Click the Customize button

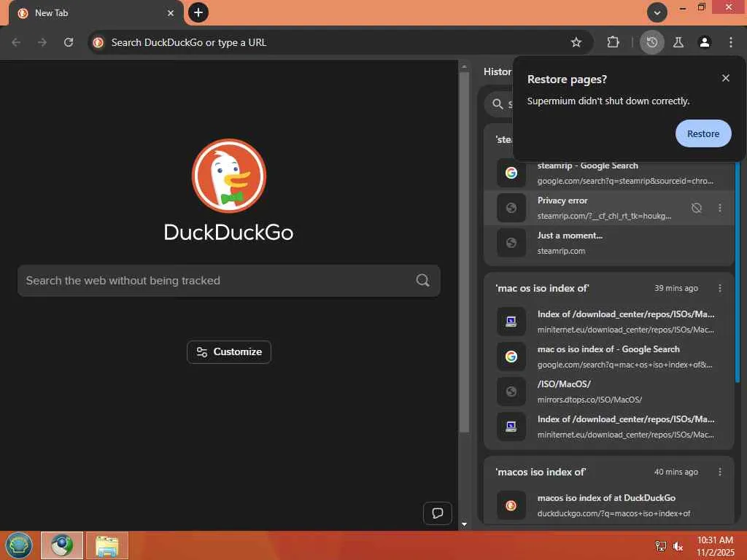pyautogui.click(x=228, y=352)
